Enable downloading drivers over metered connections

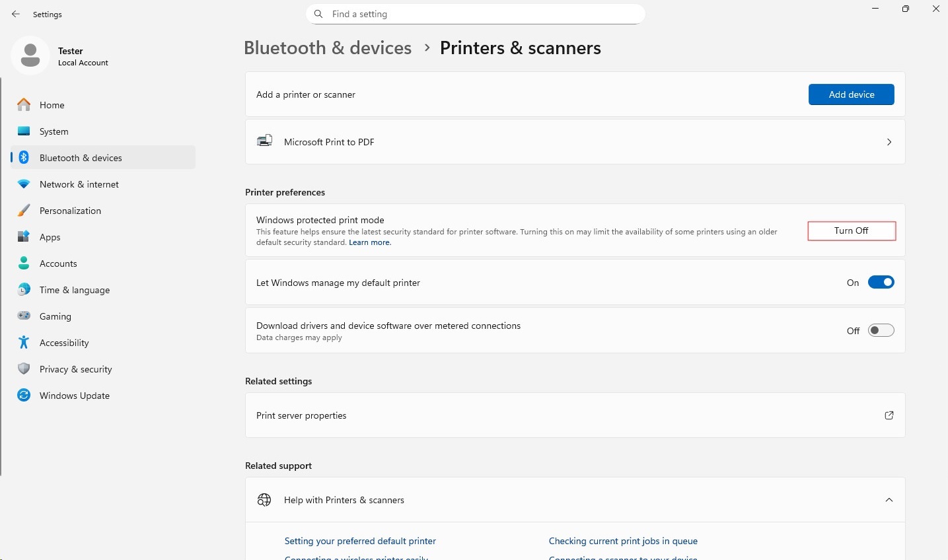[881, 330]
